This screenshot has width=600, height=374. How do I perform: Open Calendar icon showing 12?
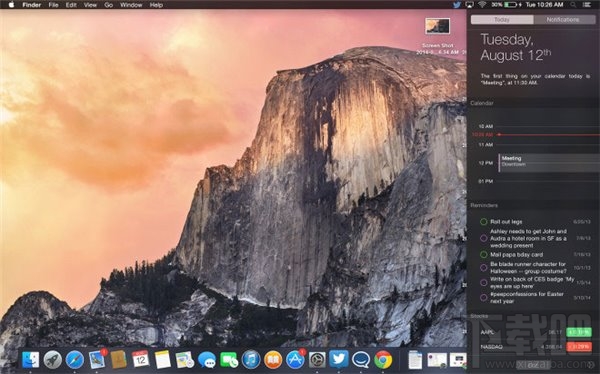click(x=140, y=359)
